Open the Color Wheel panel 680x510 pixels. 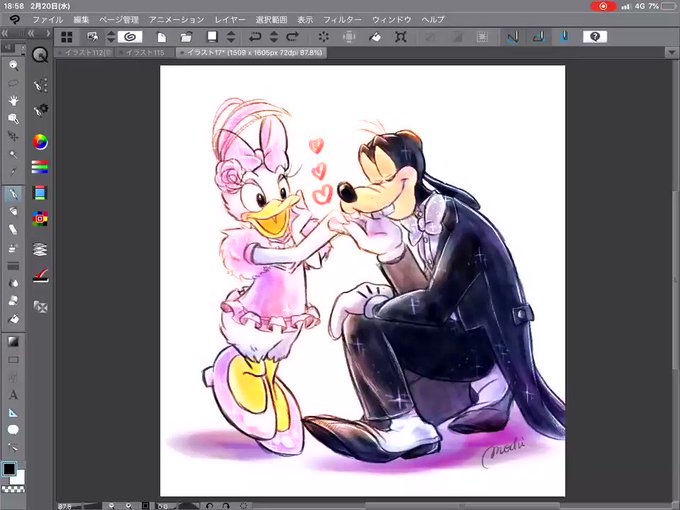tap(40, 142)
